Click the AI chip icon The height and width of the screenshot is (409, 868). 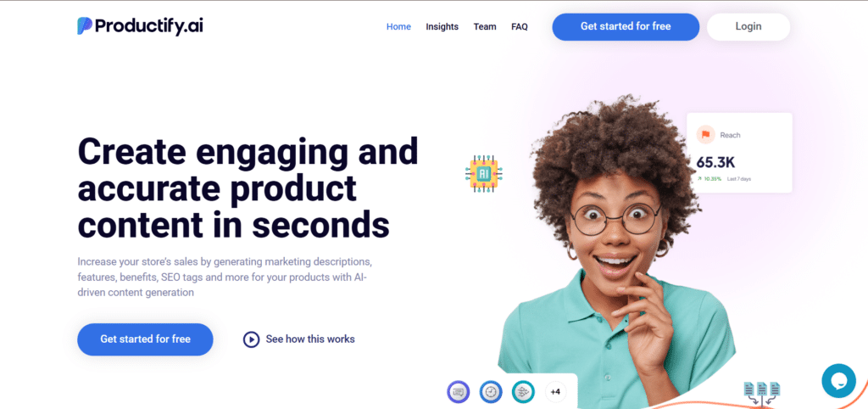[x=484, y=174]
